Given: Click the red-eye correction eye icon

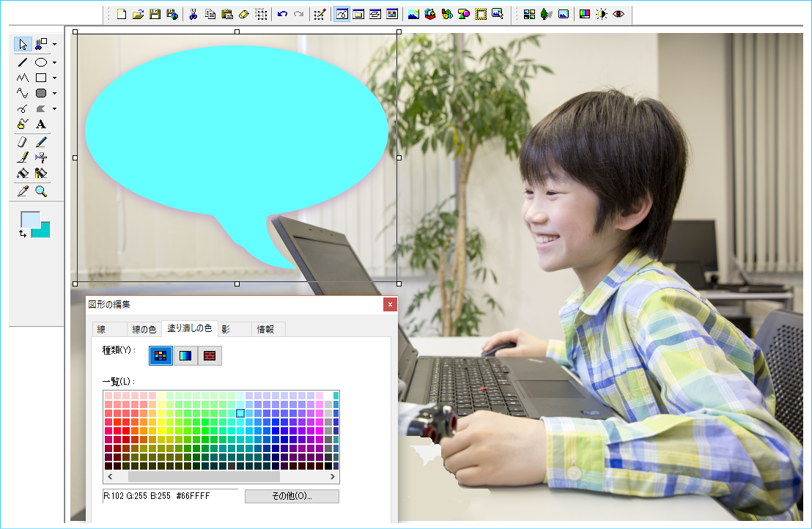Looking at the screenshot, I should click(x=619, y=14).
